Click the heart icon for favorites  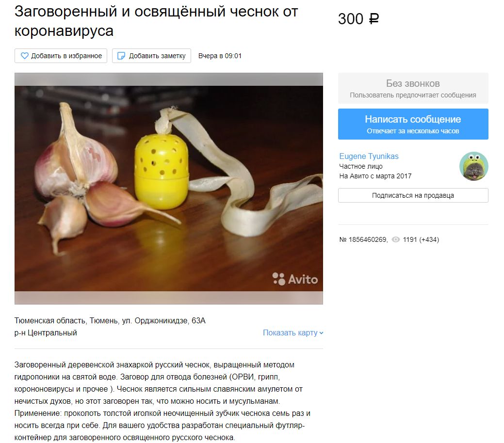pos(24,56)
